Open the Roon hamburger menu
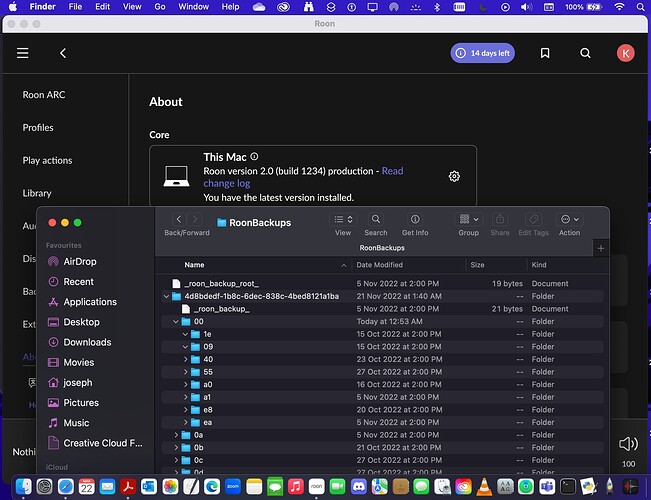The image size is (651, 500). click(x=23, y=53)
